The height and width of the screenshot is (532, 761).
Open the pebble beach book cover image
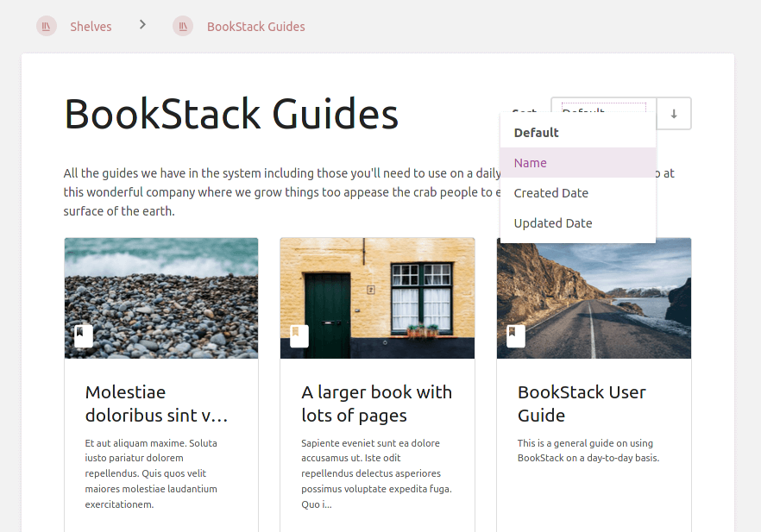coord(161,298)
